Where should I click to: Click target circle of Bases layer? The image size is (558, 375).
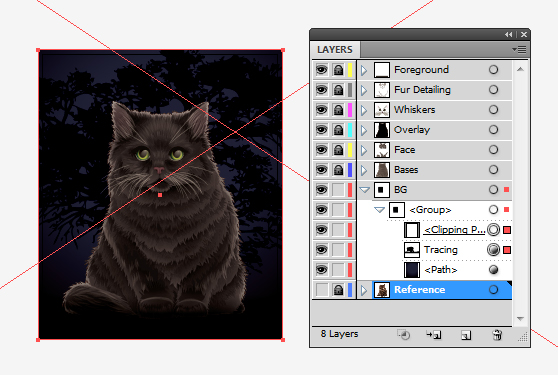pyautogui.click(x=493, y=170)
